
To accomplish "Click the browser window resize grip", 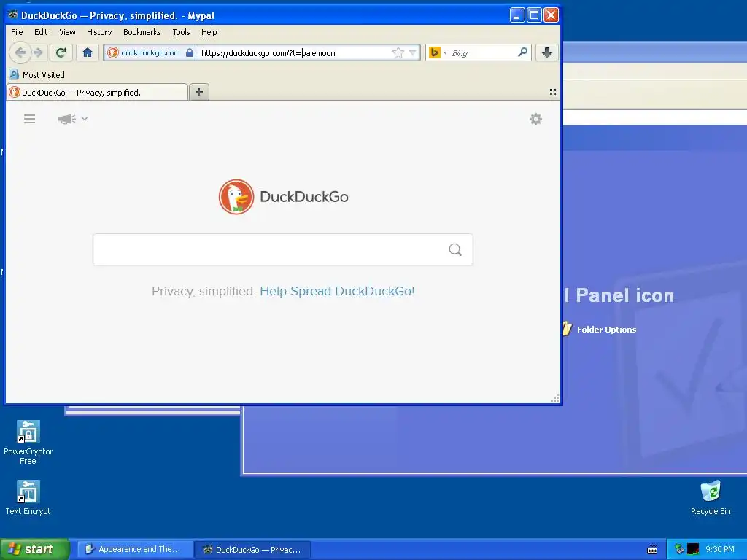I will 555,399.
